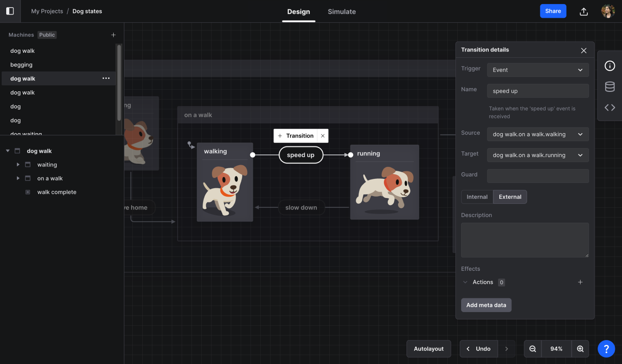The height and width of the screenshot is (364, 622).
Task: Open the Trigger Event dropdown
Action: pyautogui.click(x=538, y=70)
